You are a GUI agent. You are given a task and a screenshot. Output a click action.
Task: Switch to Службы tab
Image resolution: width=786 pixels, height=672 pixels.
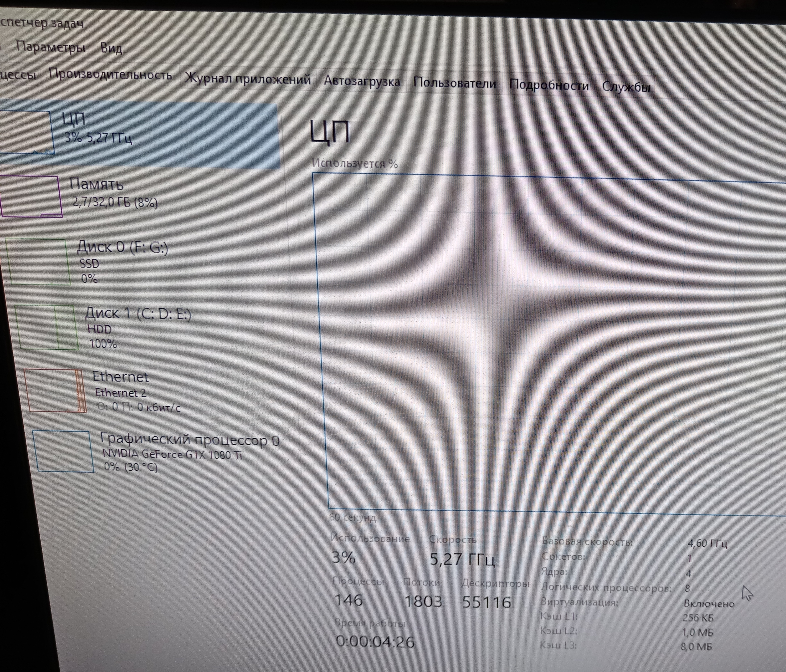tap(626, 87)
